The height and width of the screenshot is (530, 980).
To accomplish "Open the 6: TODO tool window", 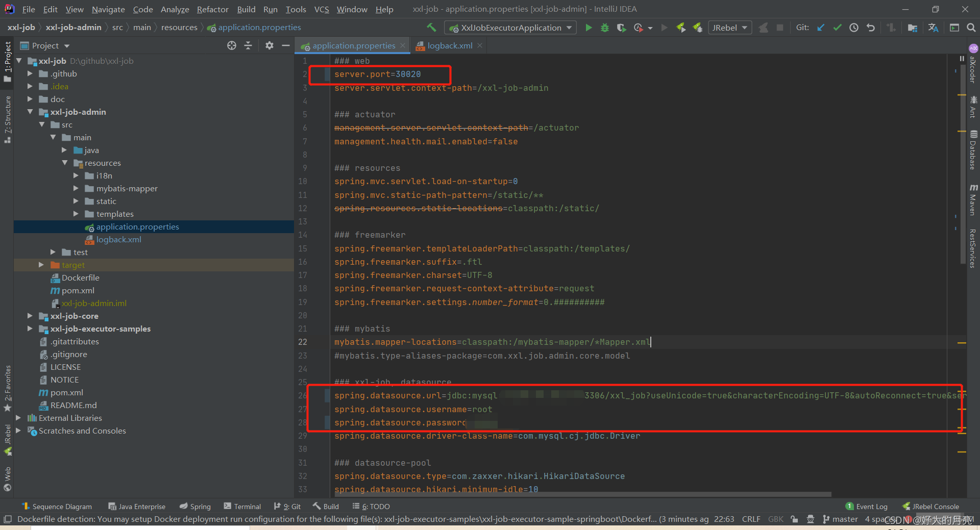I will tap(371, 507).
